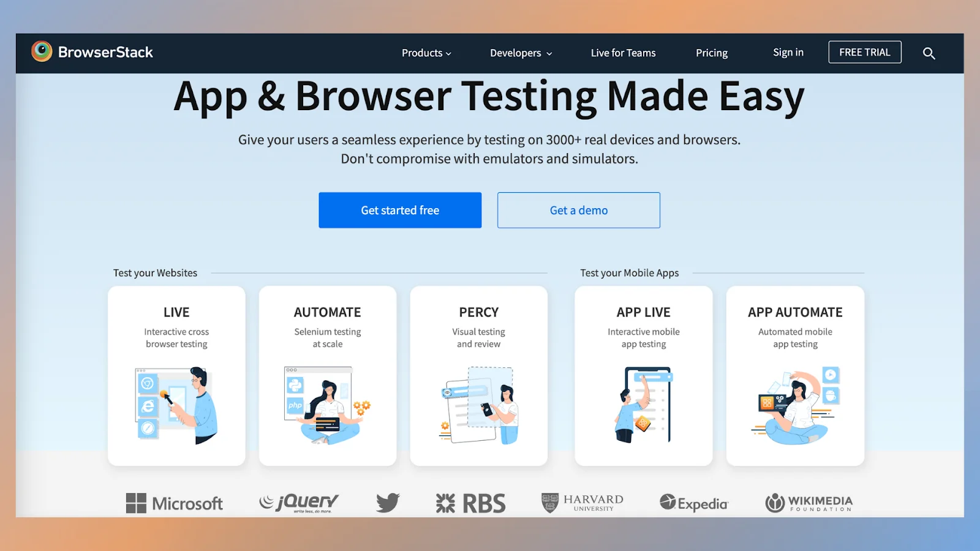Click the BrowserStack logo icon
Screen dimensions: 980x551
point(42,52)
